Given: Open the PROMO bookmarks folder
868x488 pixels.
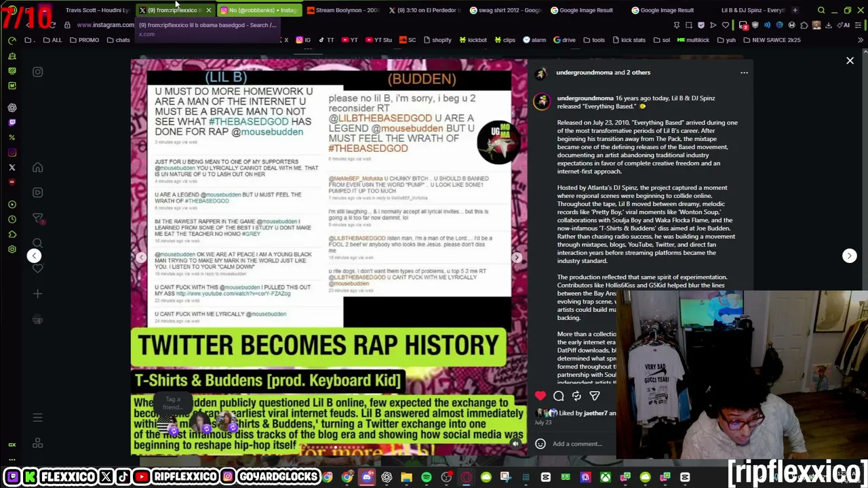Looking at the screenshot, I should pyautogui.click(x=84, y=40).
